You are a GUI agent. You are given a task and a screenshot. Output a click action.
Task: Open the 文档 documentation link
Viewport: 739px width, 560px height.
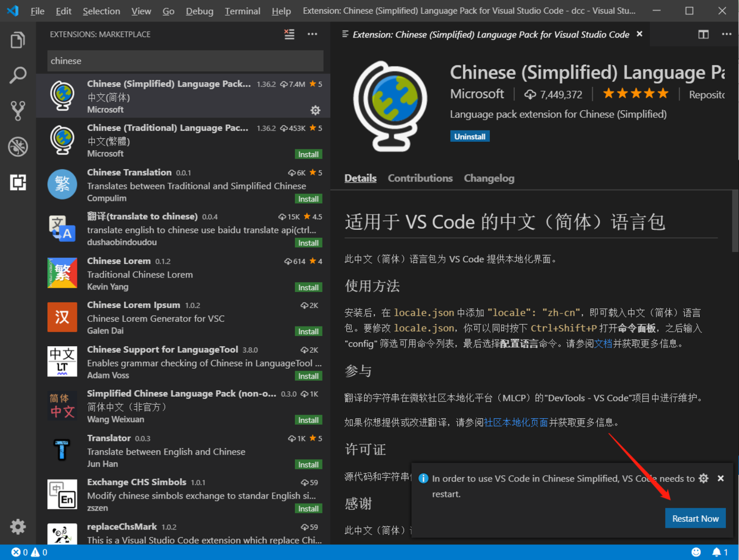coord(603,343)
